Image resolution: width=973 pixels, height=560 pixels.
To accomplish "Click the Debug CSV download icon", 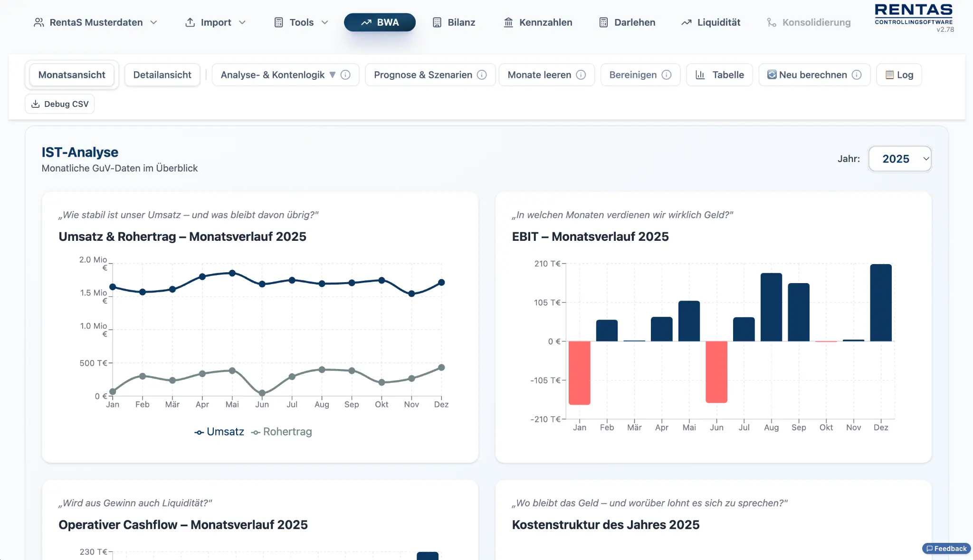I will click(36, 104).
